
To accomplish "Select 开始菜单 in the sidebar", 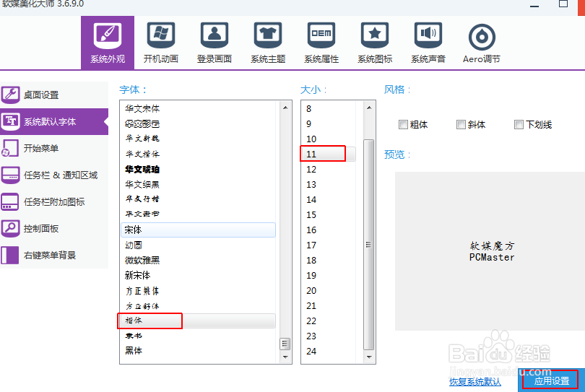I will 54,149.
